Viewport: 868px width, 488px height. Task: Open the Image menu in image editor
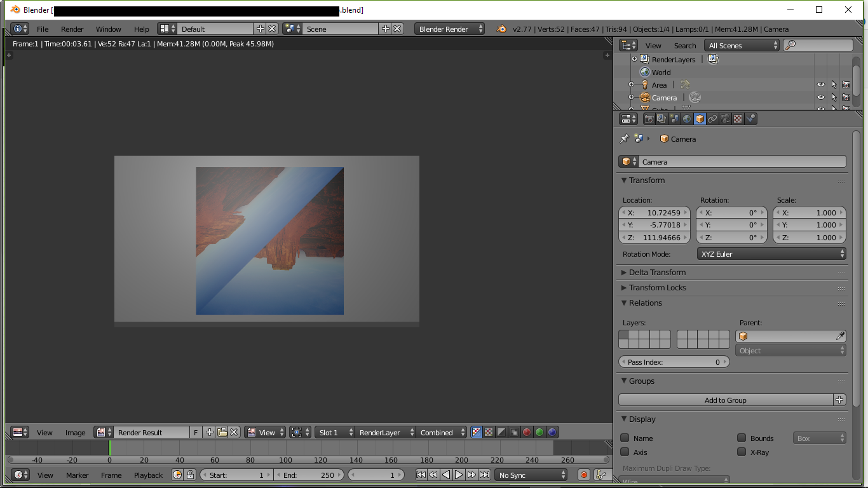click(75, 433)
